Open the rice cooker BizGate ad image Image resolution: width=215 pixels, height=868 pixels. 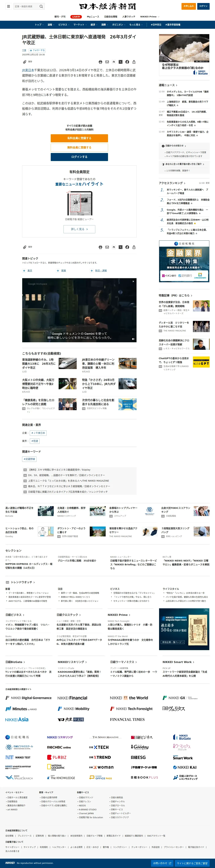tap(184, 55)
